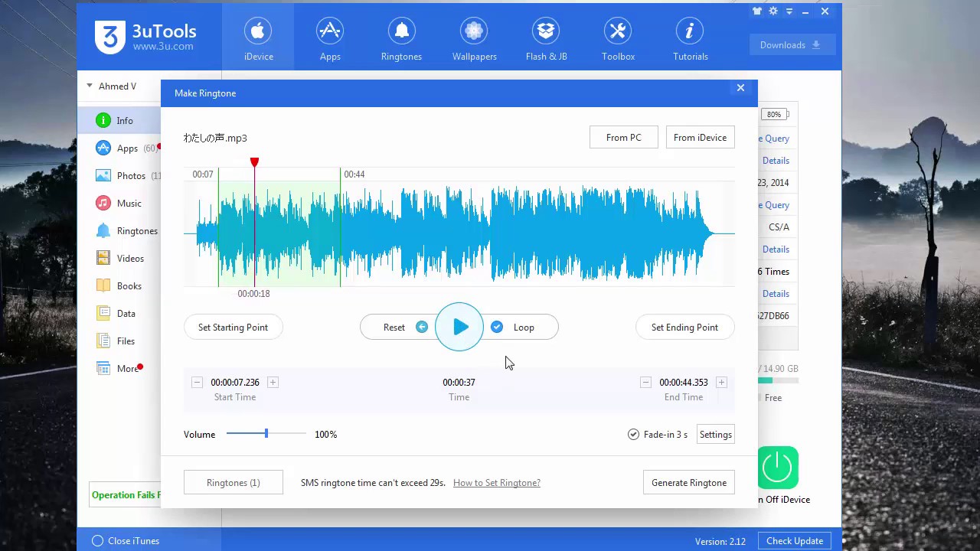Open the iDevice tab icon

(x=258, y=31)
